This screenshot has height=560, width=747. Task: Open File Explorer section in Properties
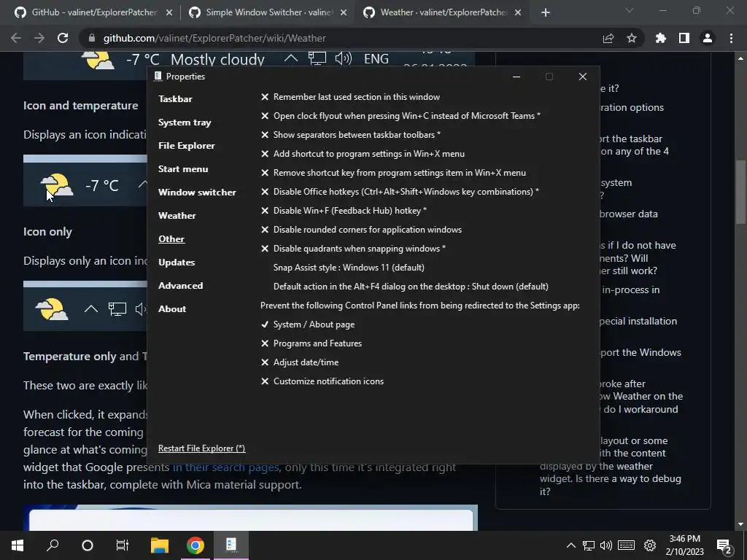(x=186, y=146)
